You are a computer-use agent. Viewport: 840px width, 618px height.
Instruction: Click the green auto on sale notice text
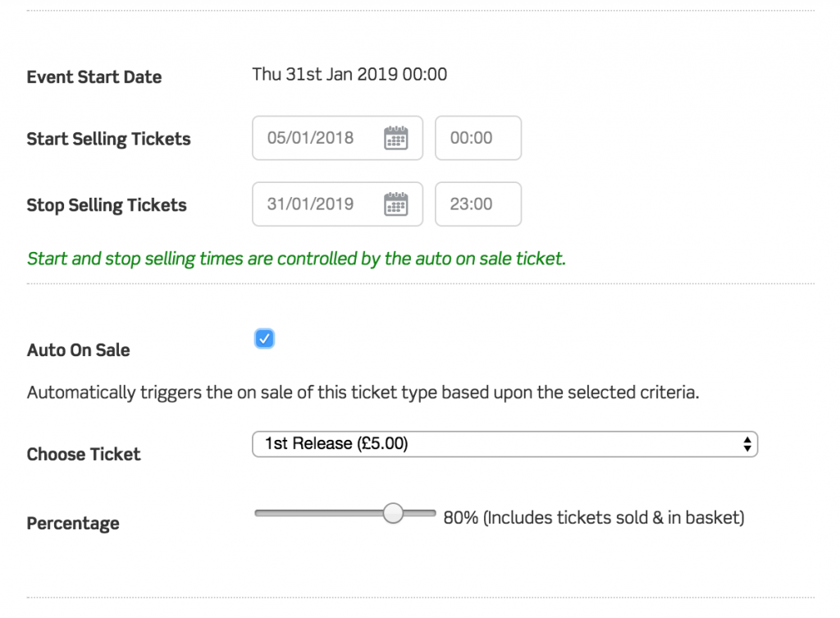[x=296, y=259]
